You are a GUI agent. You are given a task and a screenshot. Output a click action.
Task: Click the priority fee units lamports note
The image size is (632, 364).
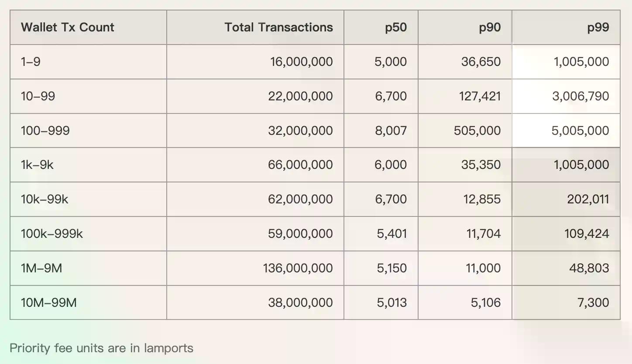[x=101, y=348]
